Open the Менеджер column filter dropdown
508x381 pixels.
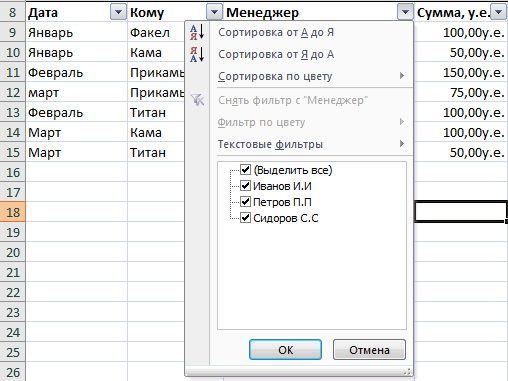pos(405,12)
